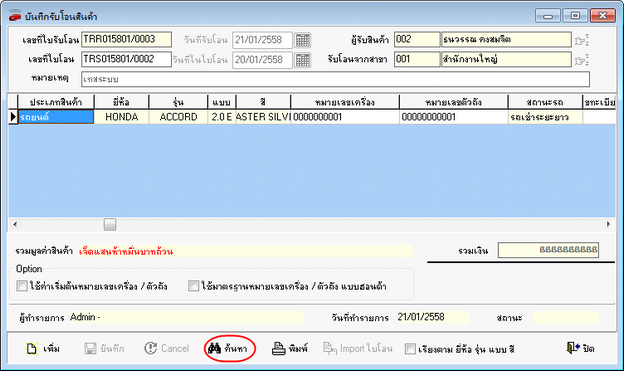The image size is (624, 371).
Task: Click the horizontal scrollbar thumb of grid
Action: click(x=110, y=224)
